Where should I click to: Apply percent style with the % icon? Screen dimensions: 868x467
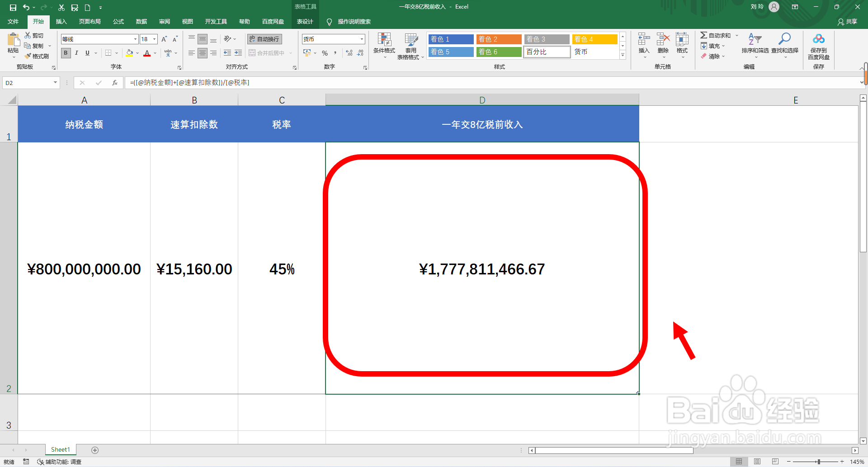pyautogui.click(x=325, y=53)
